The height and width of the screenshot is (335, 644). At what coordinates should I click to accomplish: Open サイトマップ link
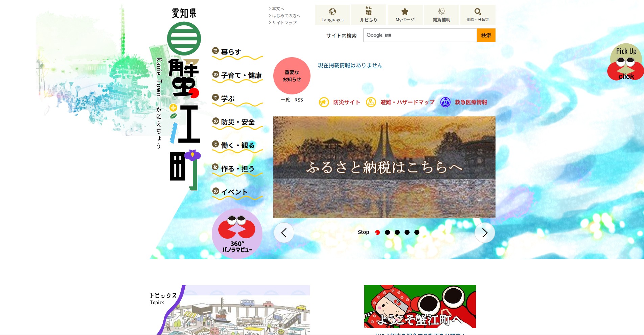(x=284, y=23)
